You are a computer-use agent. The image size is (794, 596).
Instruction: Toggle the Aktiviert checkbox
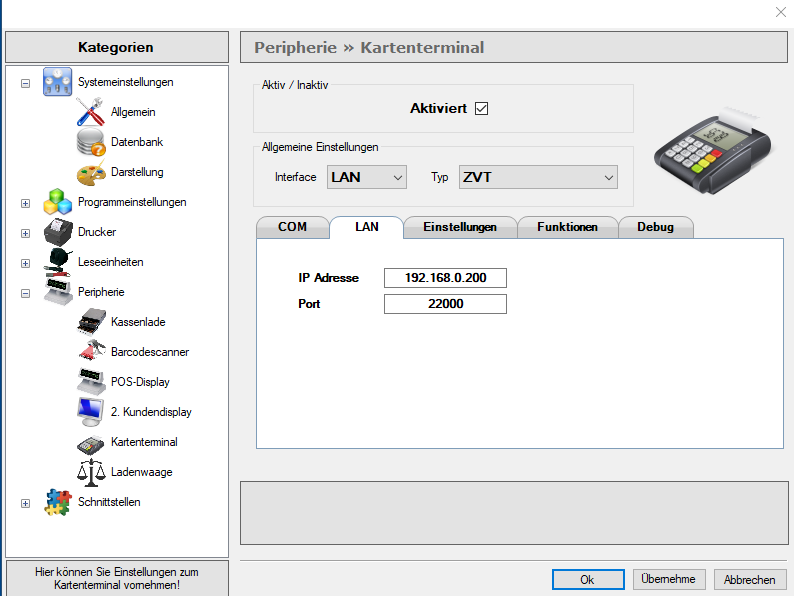click(x=482, y=108)
